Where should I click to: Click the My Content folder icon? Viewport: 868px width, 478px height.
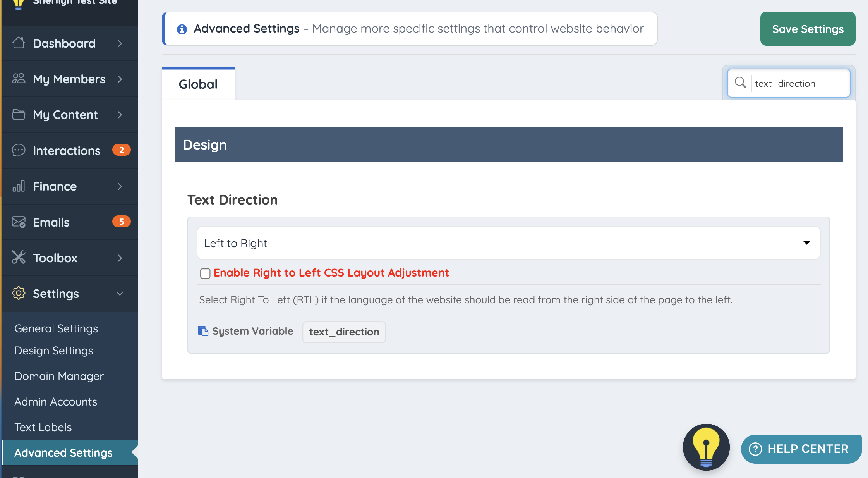pyautogui.click(x=18, y=115)
